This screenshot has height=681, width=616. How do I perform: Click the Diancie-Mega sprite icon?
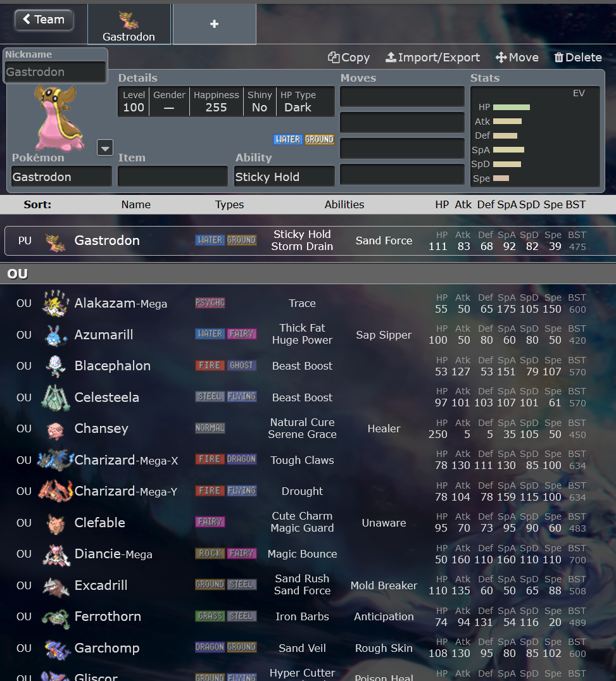click(56, 554)
